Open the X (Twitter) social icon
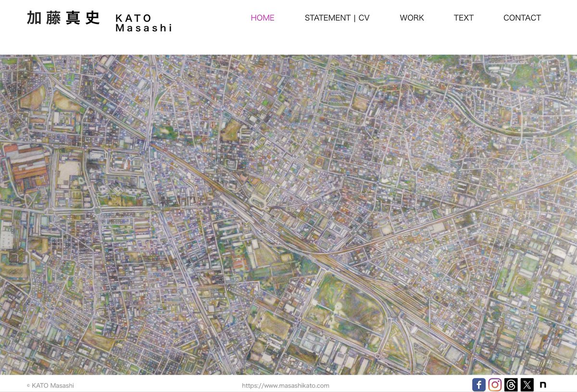Image resolution: width=577 pixels, height=392 pixels. (x=527, y=385)
